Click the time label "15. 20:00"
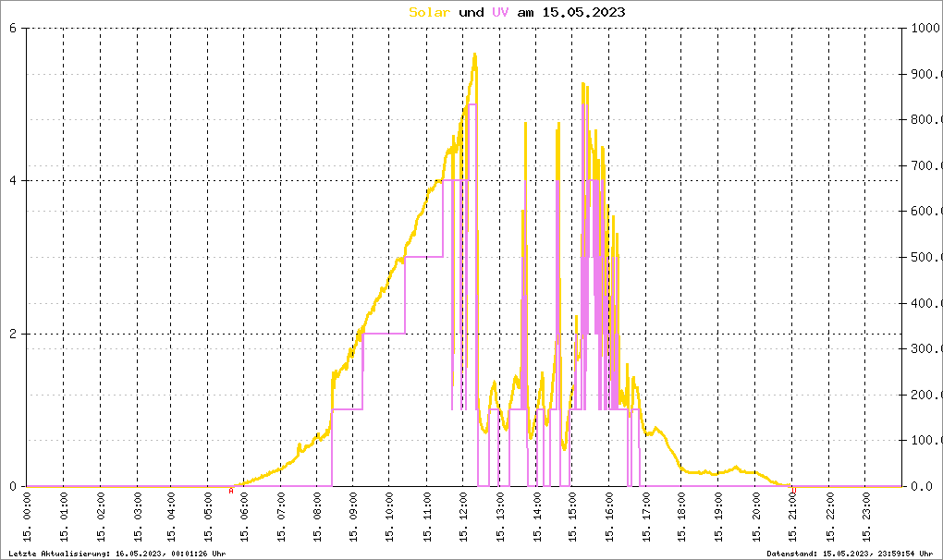The height and width of the screenshot is (560, 943). pos(755,517)
